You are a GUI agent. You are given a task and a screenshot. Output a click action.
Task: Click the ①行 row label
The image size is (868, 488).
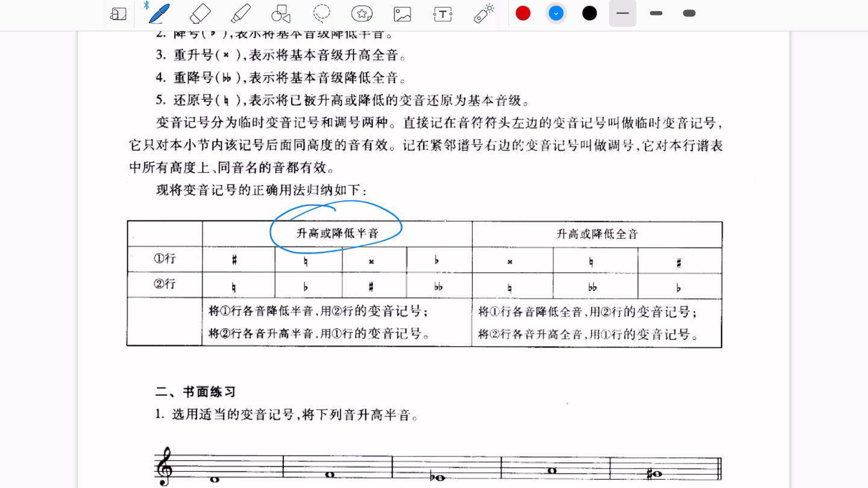click(x=165, y=258)
